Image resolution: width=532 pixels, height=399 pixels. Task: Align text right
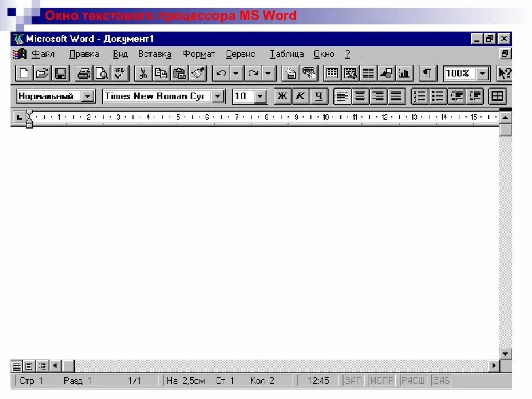(x=378, y=96)
